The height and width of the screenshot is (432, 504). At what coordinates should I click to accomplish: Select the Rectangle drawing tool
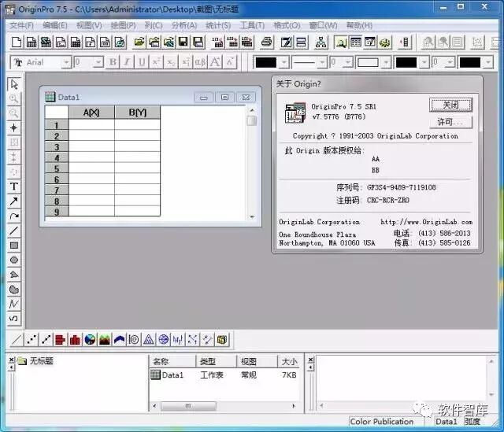(x=14, y=246)
